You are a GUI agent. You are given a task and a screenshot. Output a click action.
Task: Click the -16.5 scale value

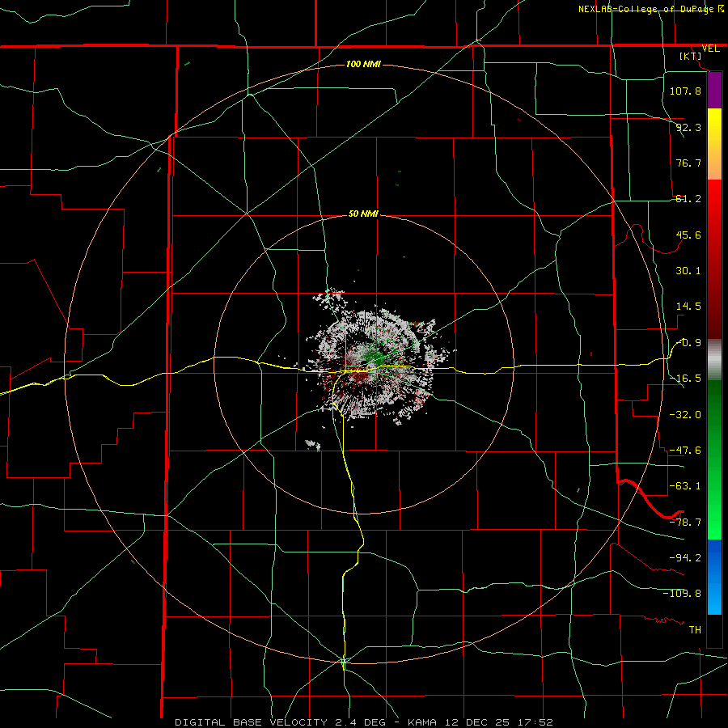[685, 379]
